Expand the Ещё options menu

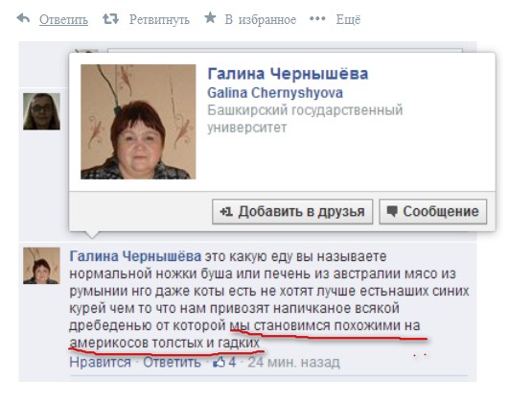pyautogui.click(x=348, y=19)
